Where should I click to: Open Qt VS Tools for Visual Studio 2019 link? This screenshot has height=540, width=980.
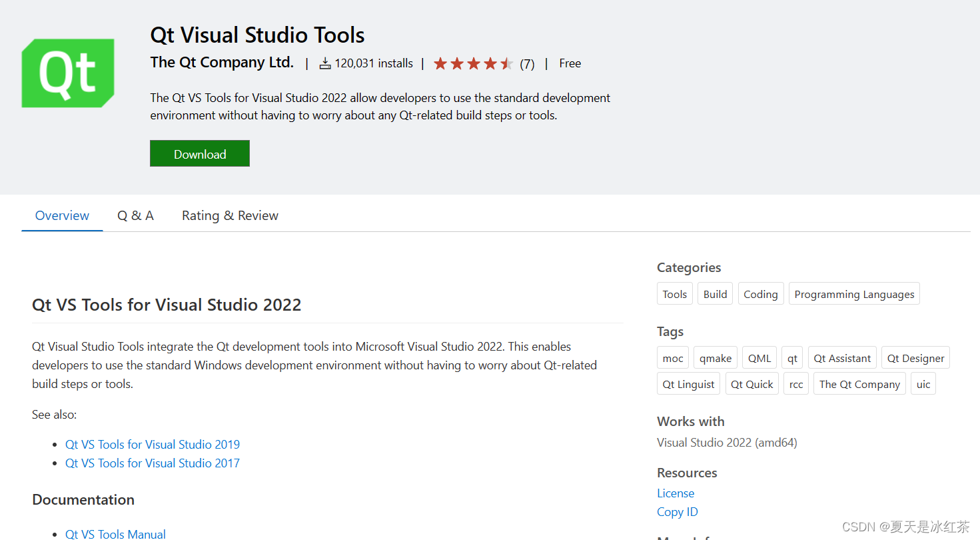pyautogui.click(x=153, y=444)
